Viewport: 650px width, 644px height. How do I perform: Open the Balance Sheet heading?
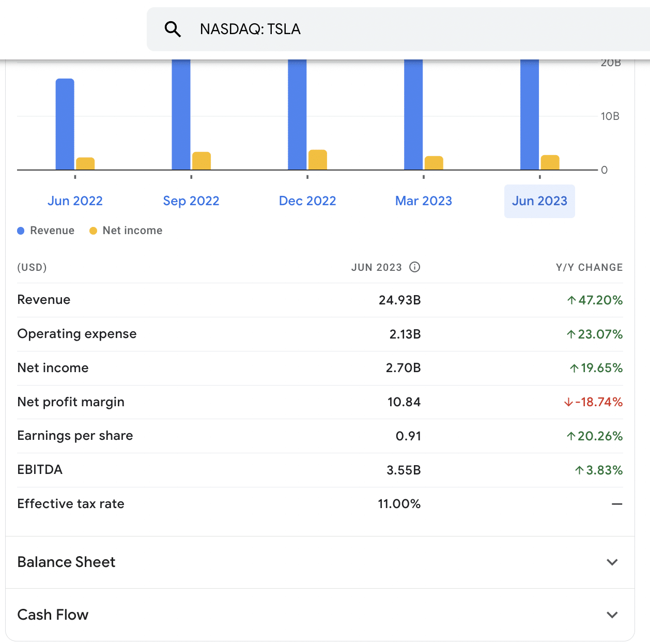(x=66, y=562)
